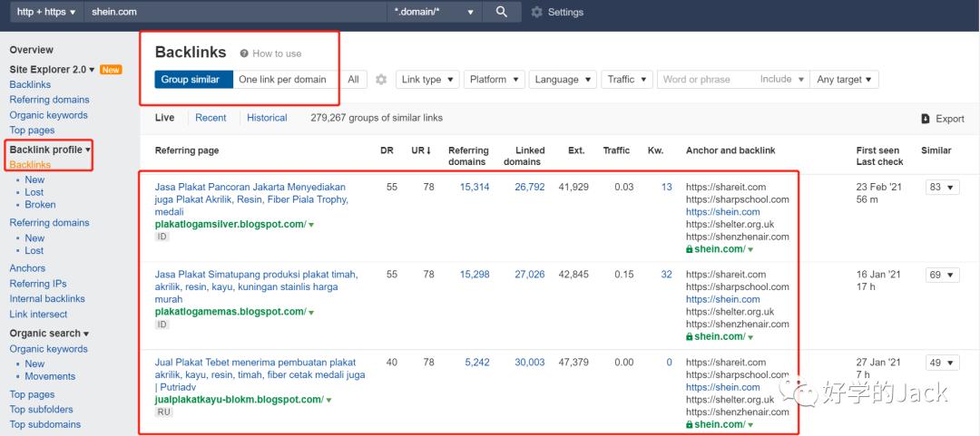This screenshot has width=980, height=436.
Task: Click lock icon in first row's shein.com backlink
Action: tap(690, 249)
